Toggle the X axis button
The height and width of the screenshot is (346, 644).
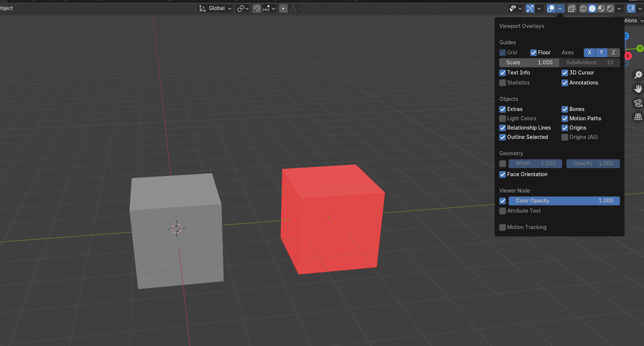click(x=589, y=53)
